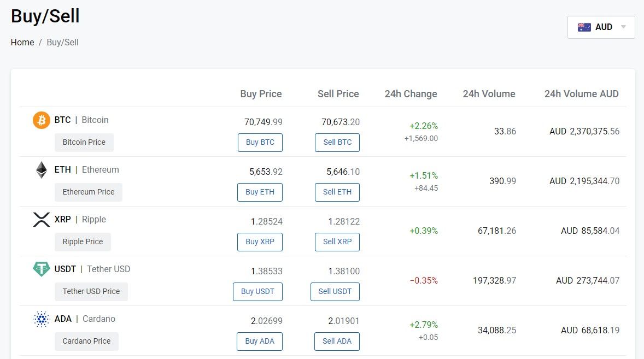Click the Bitcoin orange coin icon

click(42, 120)
